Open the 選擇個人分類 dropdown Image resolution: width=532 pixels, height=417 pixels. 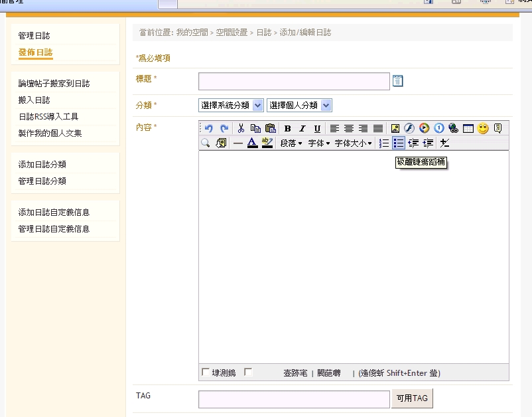click(x=299, y=106)
